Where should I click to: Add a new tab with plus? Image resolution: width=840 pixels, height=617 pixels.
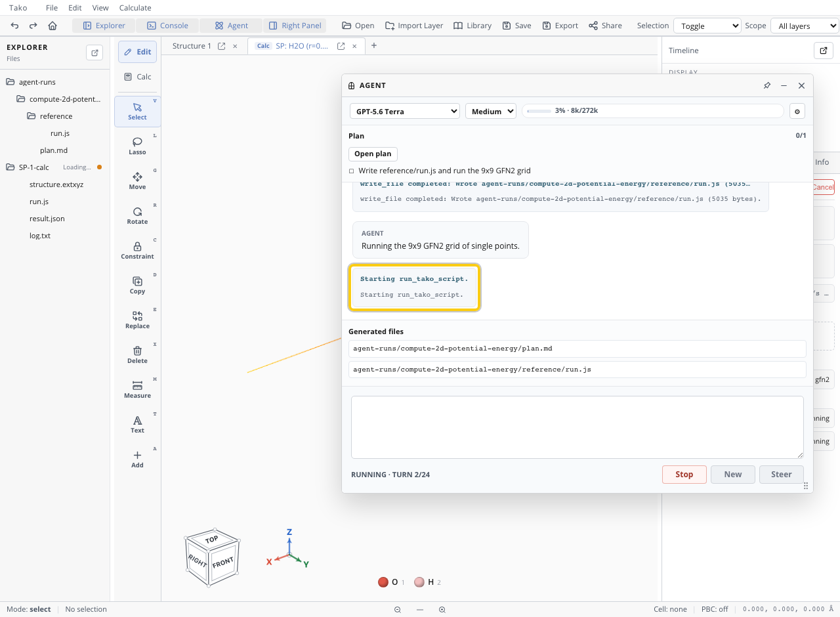[x=374, y=45]
